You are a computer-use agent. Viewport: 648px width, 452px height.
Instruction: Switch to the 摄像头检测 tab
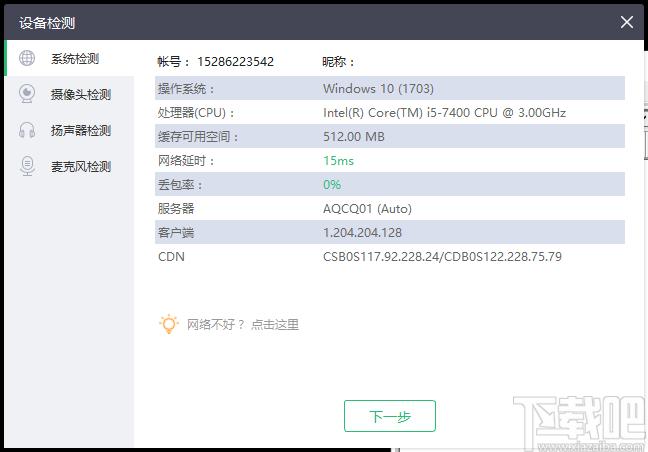tap(69, 94)
